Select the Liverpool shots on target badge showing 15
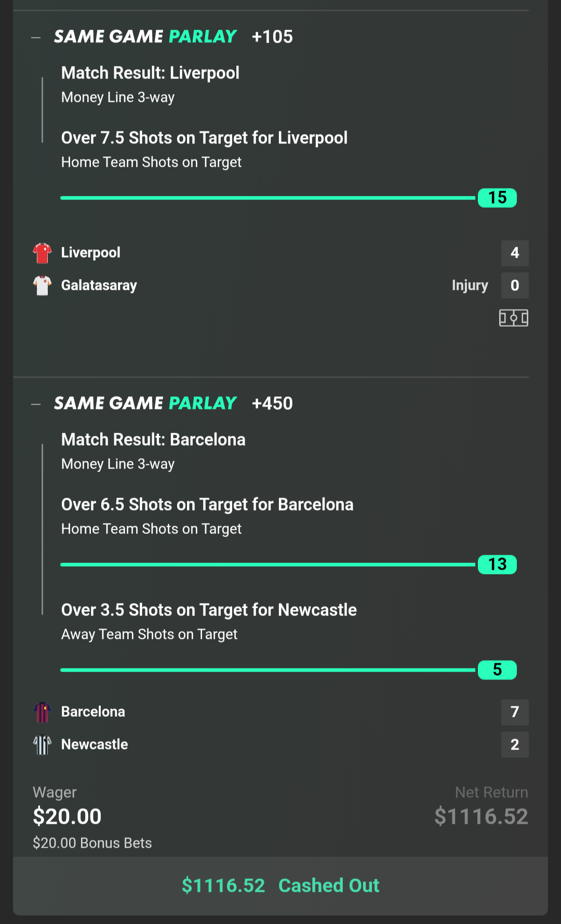The height and width of the screenshot is (924, 561). (x=497, y=198)
